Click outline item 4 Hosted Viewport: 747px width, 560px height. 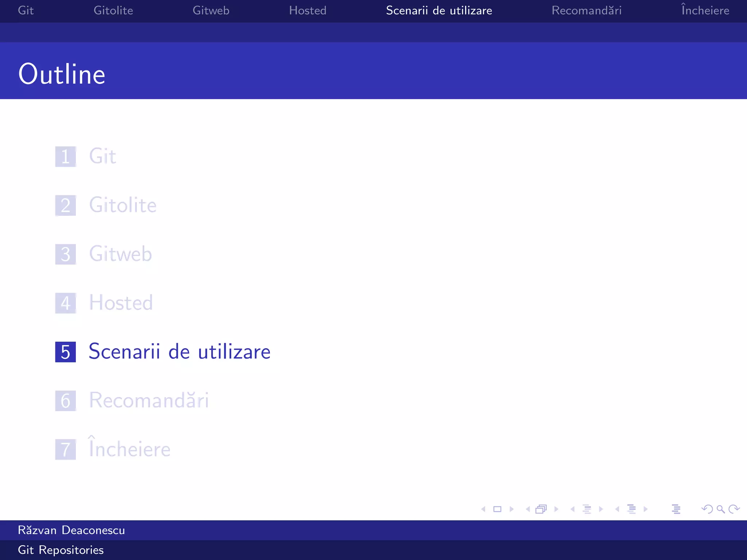(104, 303)
